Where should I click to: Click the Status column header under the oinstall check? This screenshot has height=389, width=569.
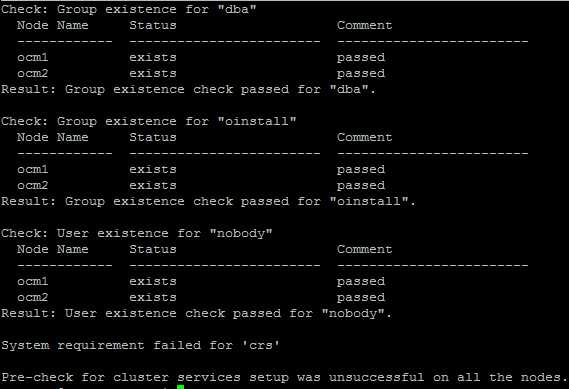point(153,138)
